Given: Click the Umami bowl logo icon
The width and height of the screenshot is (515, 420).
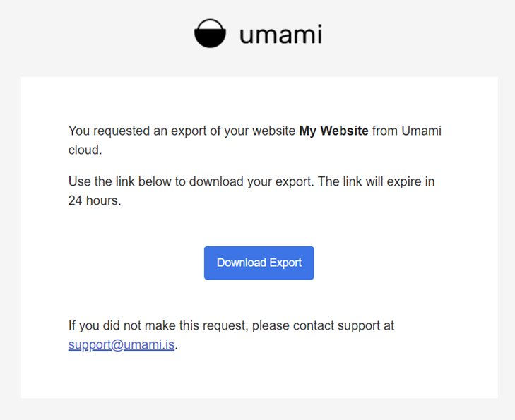Looking at the screenshot, I should click(x=210, y=34).
